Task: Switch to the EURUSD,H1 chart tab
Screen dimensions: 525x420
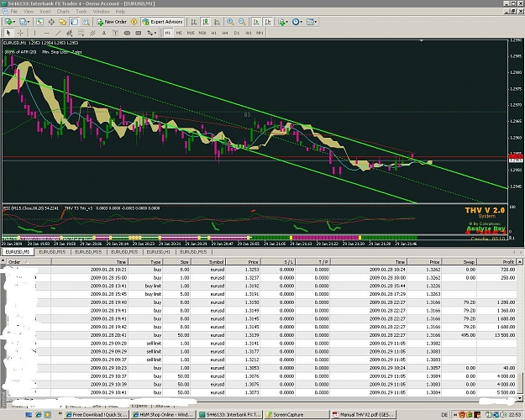Action: 159,252
